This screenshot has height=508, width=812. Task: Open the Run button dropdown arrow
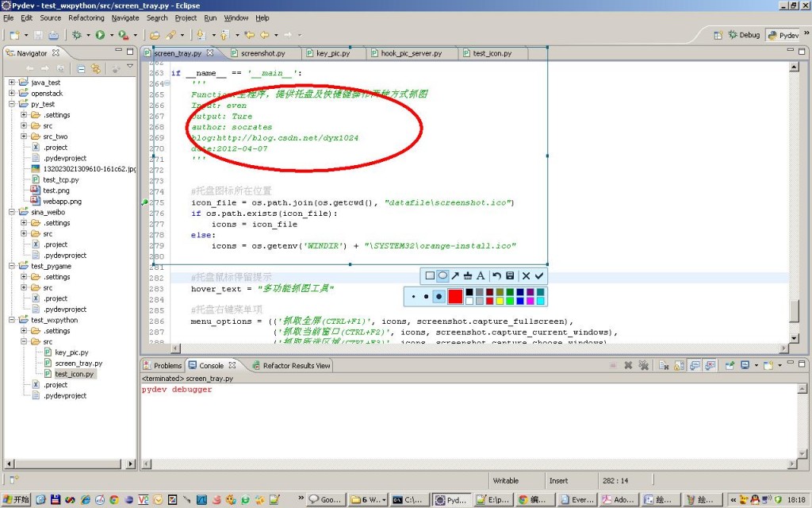click(111, 35)
